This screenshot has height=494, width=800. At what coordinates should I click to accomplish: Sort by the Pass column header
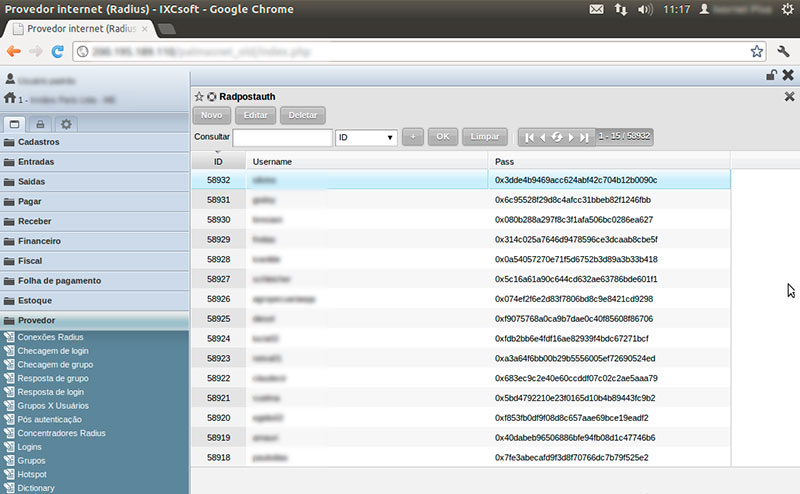609,162
